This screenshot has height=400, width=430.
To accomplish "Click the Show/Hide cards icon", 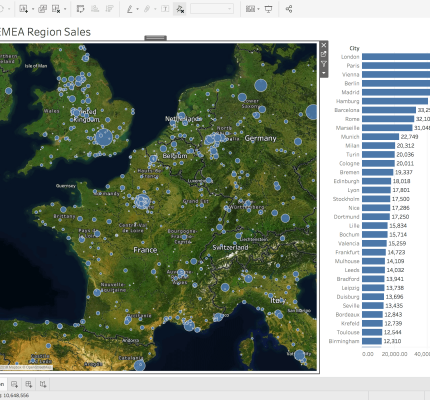I will pyautogui.click(x=250, y=9).
